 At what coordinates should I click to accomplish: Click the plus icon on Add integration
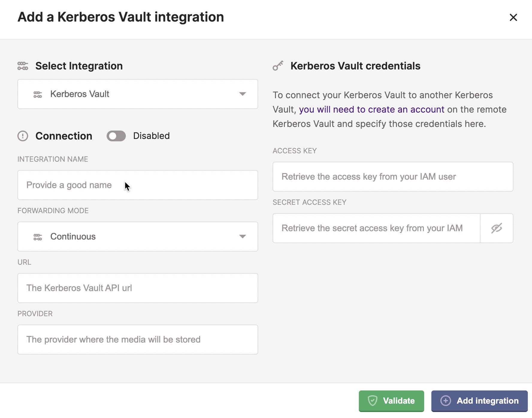[446, 401]
